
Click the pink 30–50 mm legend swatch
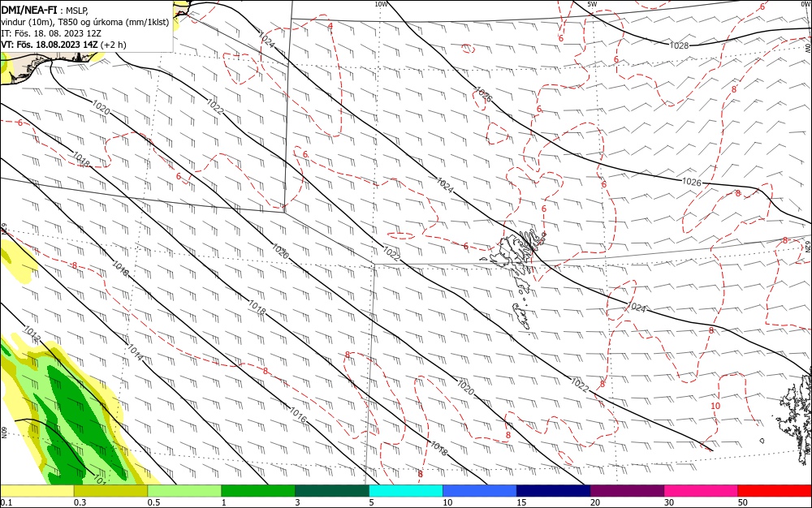coord(701,490)
